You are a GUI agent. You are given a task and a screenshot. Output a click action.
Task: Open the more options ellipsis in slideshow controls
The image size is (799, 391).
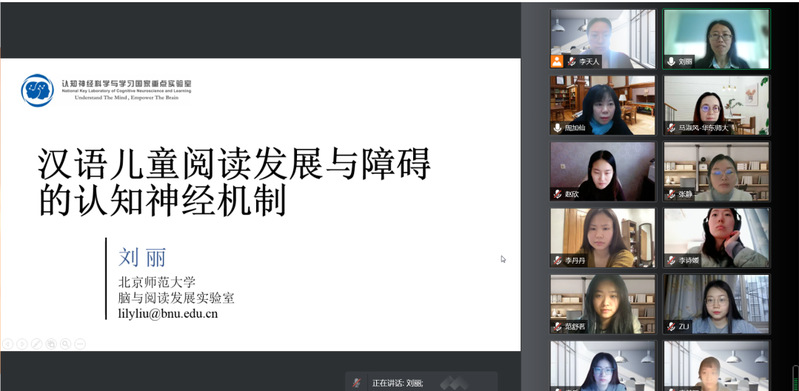click(x=79, y=344)
